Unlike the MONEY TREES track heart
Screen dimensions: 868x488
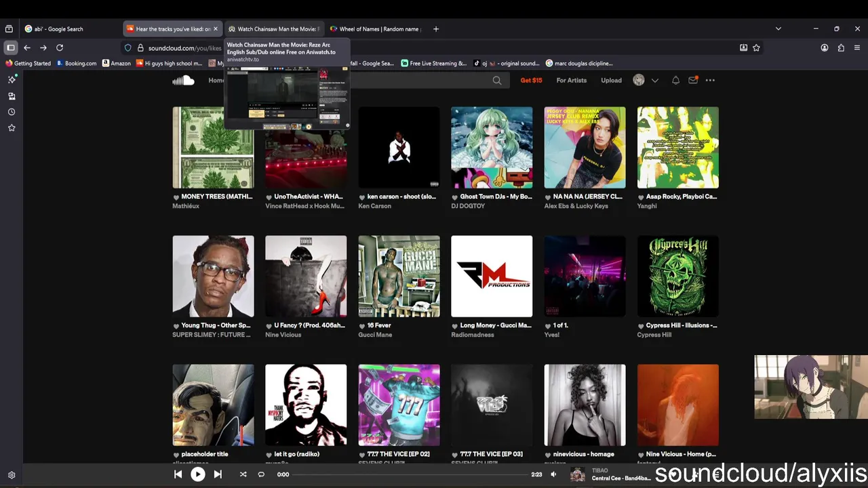coord(176,197)
